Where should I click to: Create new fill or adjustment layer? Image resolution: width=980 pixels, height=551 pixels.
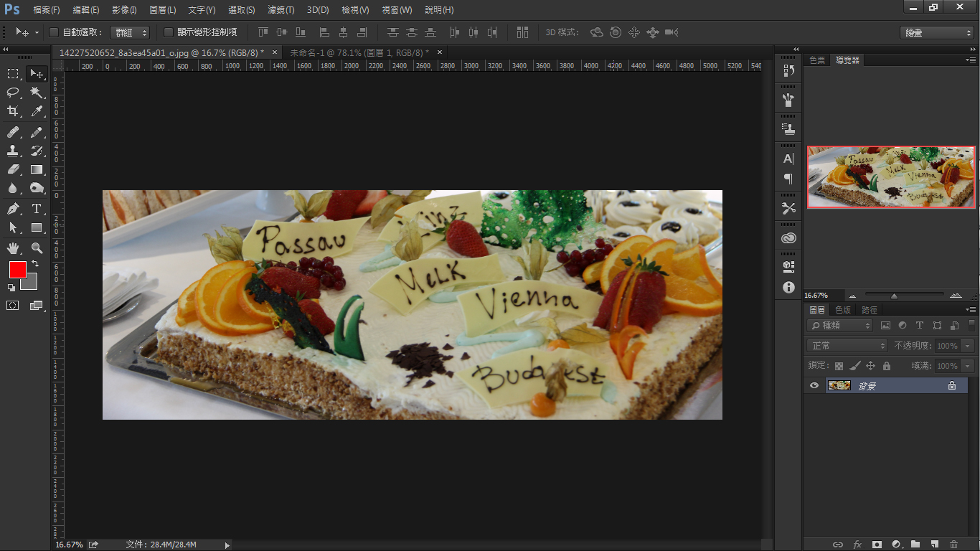click(896, 545)
